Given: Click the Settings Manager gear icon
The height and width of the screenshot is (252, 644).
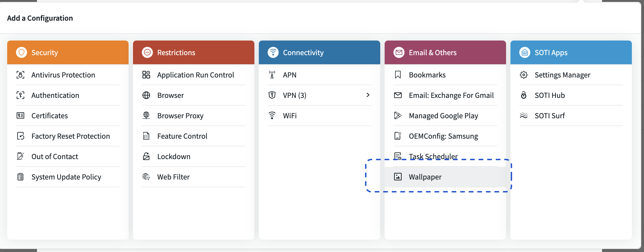Looking at the screenshot, I should [523, 75].
